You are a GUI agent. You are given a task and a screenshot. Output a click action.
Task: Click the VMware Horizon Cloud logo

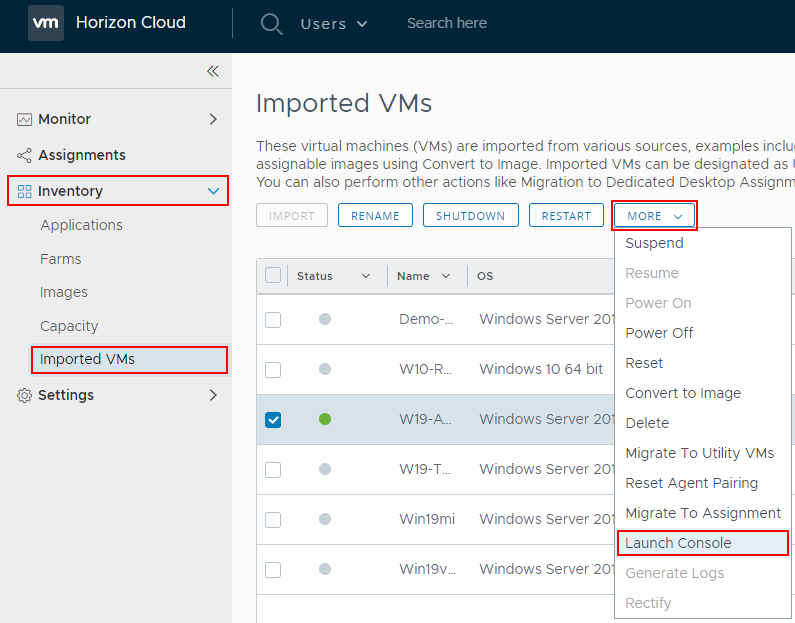point(46,23)
